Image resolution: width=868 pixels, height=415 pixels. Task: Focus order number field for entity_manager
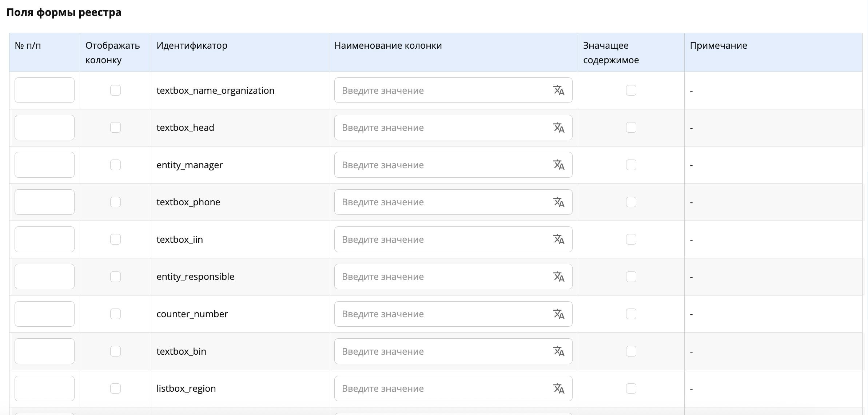tap(44, 165)
